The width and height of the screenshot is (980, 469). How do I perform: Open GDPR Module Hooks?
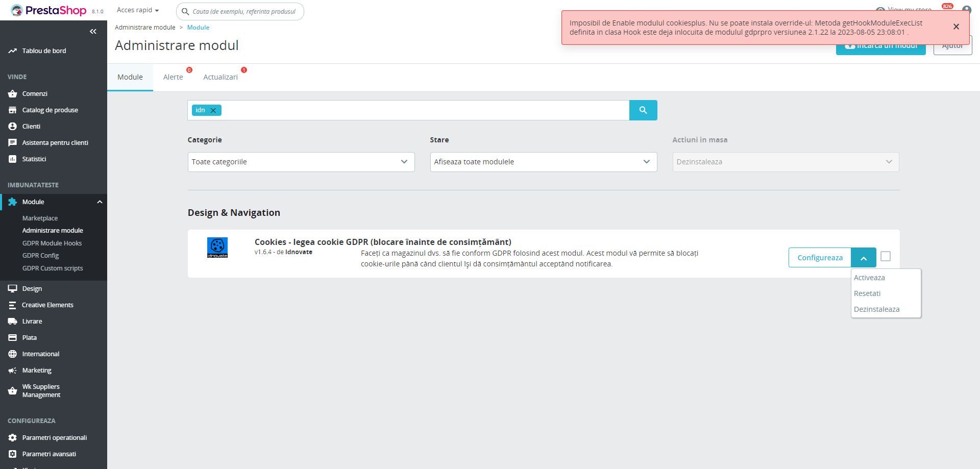pos(52,243)
